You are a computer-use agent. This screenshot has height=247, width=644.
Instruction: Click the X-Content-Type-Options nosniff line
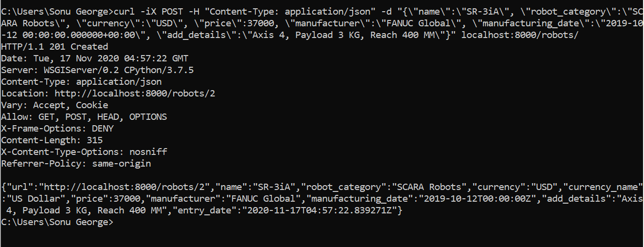[x=84, y=152]
